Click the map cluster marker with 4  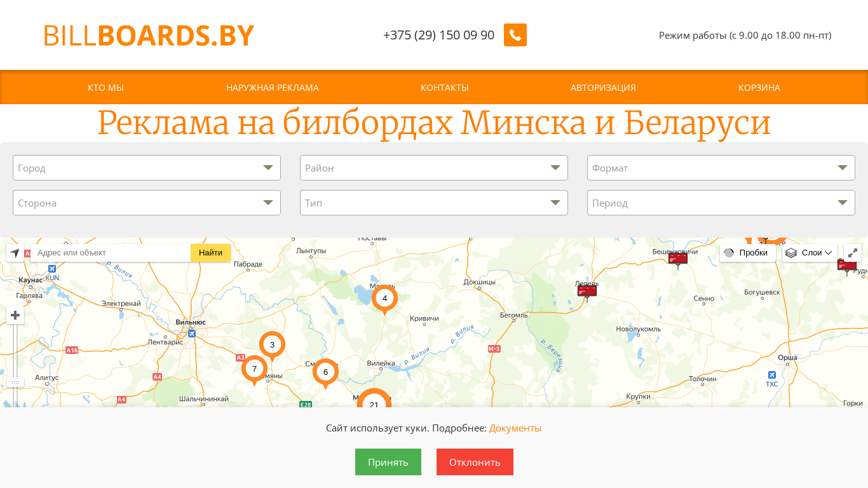click(x=384, y=299)
